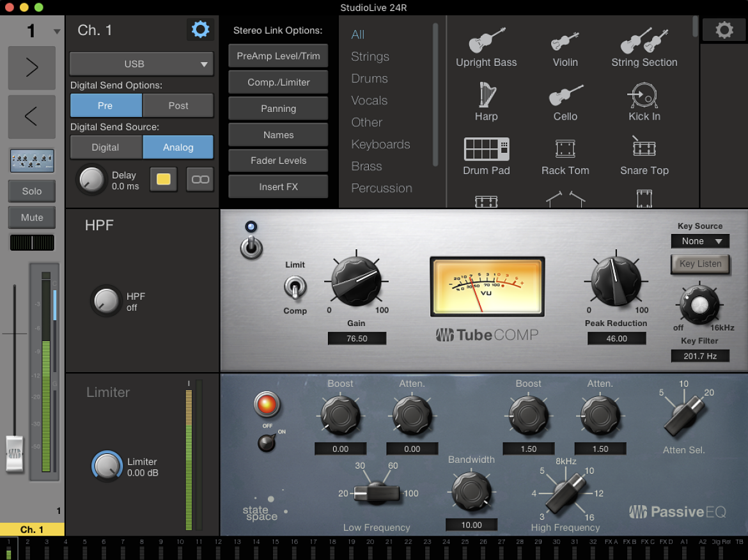
Task: Choose the Snare Top icon
Action: [x=644, y=157]
